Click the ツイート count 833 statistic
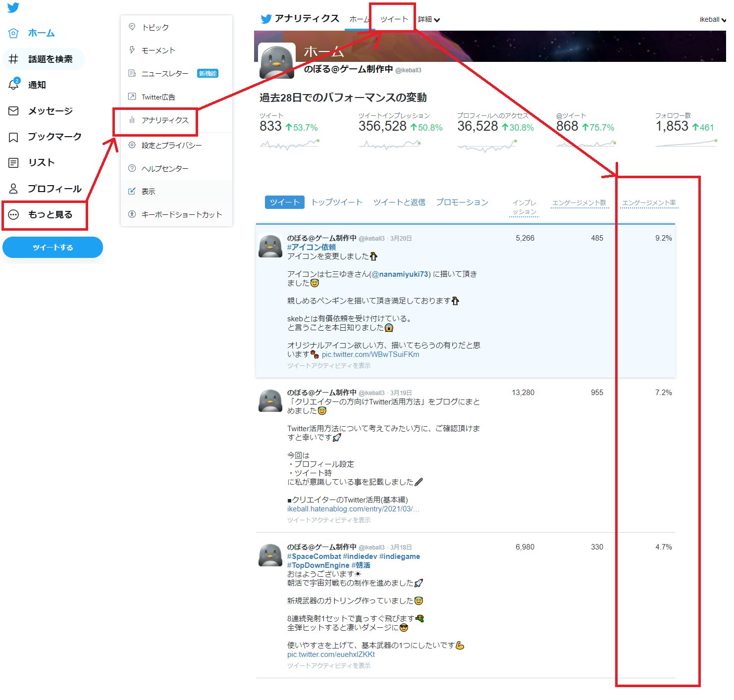This screenshot has height=700, width=734. [270, 126]
